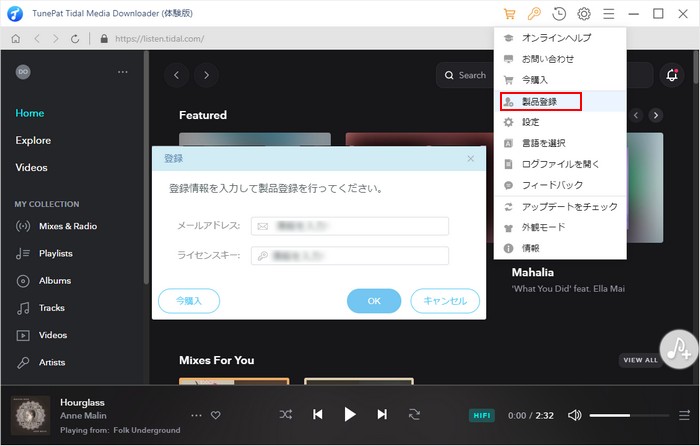Open Anne Malin artist link in player

pyautogui.click(x=83, y=416)
